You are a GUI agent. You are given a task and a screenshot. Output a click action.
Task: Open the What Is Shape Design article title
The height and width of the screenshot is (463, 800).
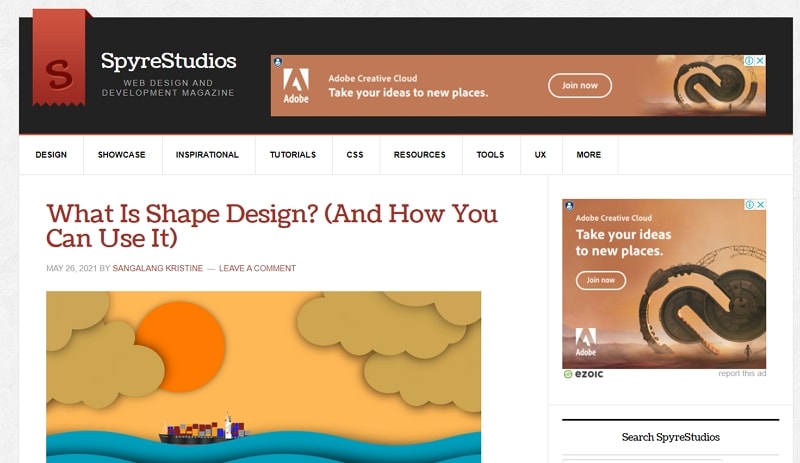point(271,226)
